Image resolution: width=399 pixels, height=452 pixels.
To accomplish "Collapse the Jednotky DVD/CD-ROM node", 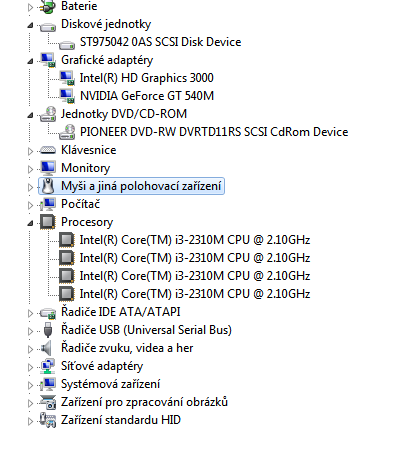I will coord(30,115).
